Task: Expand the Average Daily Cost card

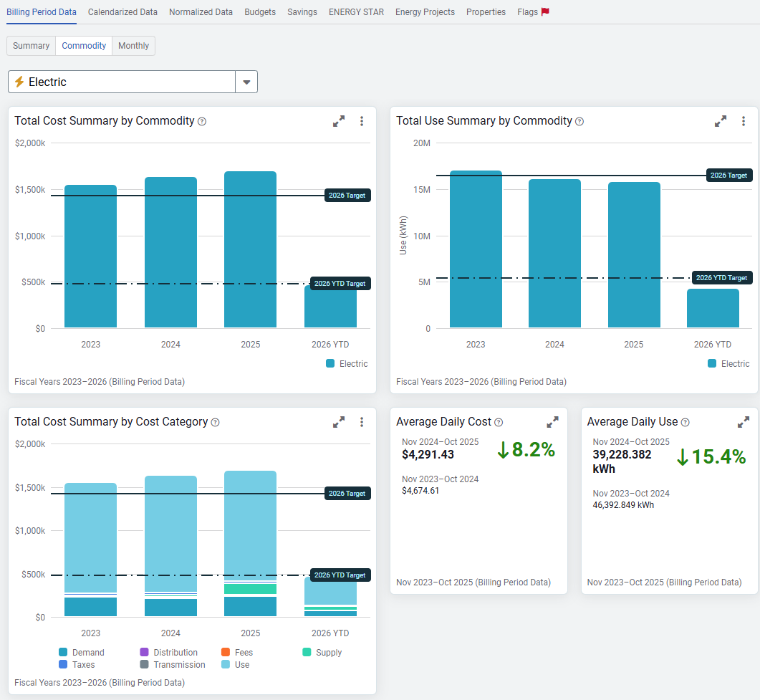Action: tap(553, 422)
